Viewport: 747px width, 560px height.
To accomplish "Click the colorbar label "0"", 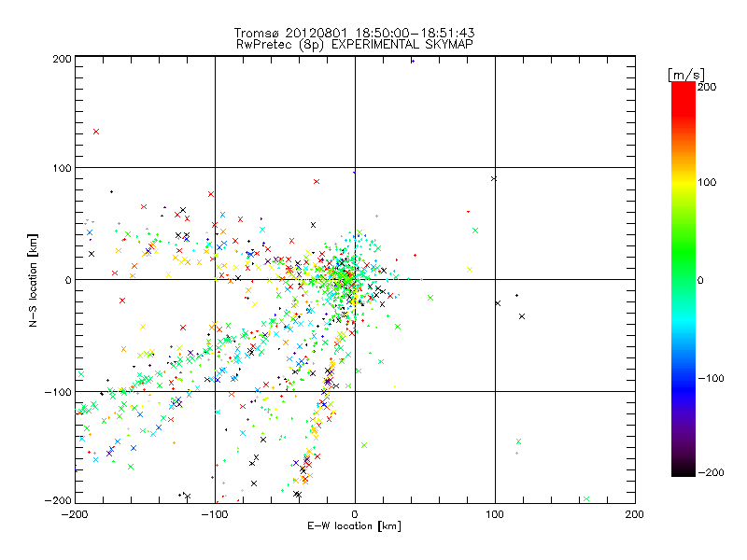I will coord(700,280).
